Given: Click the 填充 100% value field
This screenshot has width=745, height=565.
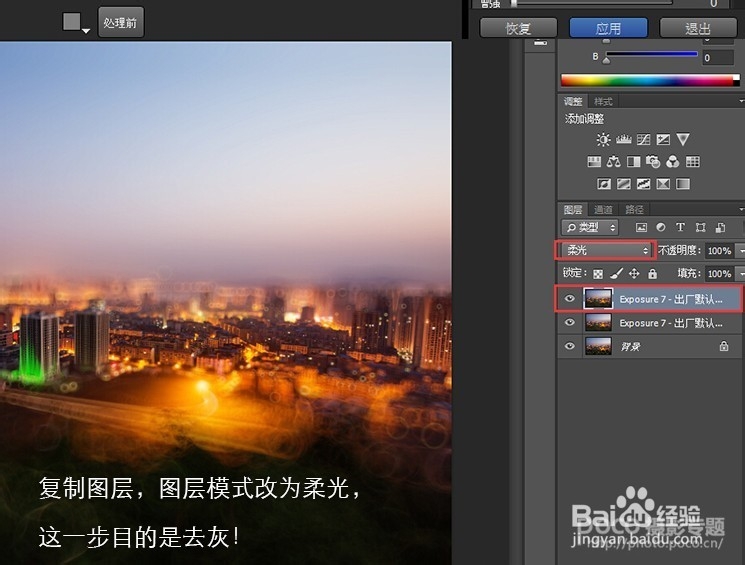Looking at the screenshot, I should pyautogui.click(x=719, y=274).
